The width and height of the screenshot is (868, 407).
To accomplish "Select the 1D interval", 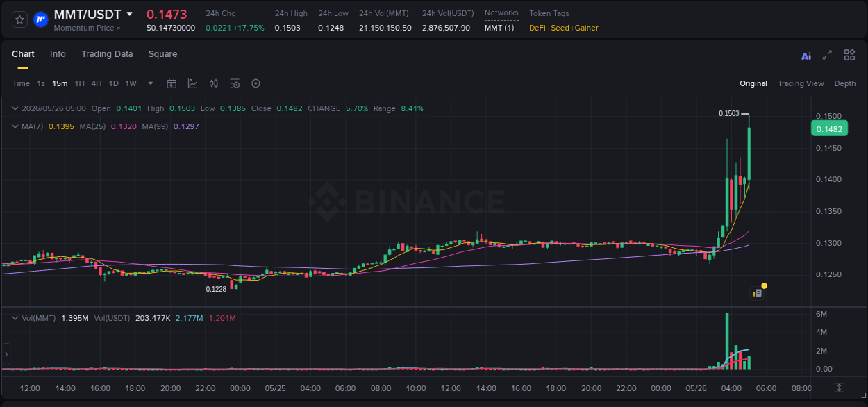I will coord(113,83).
